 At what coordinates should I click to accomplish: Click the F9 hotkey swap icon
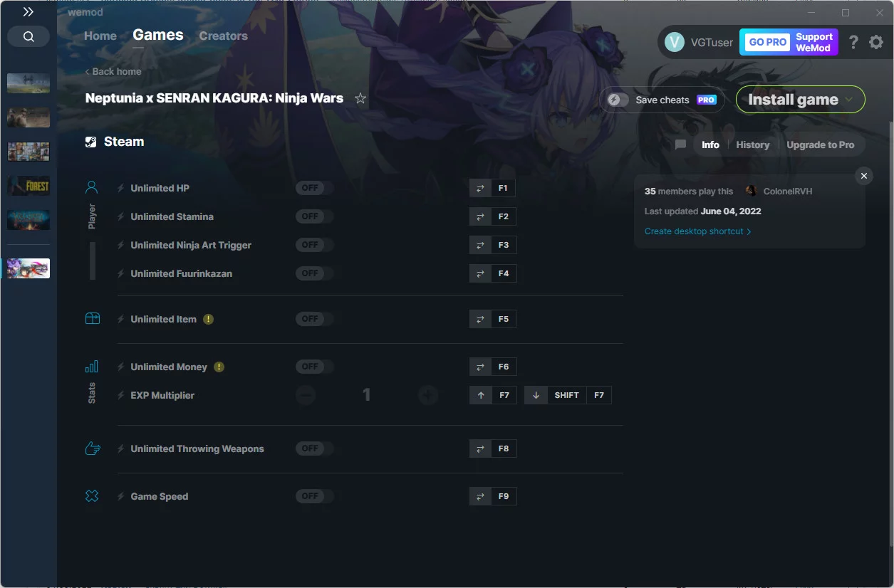[480, 496]
